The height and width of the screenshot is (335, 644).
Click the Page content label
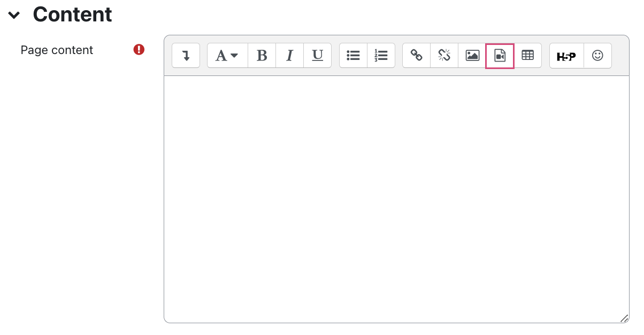point(56,50)
